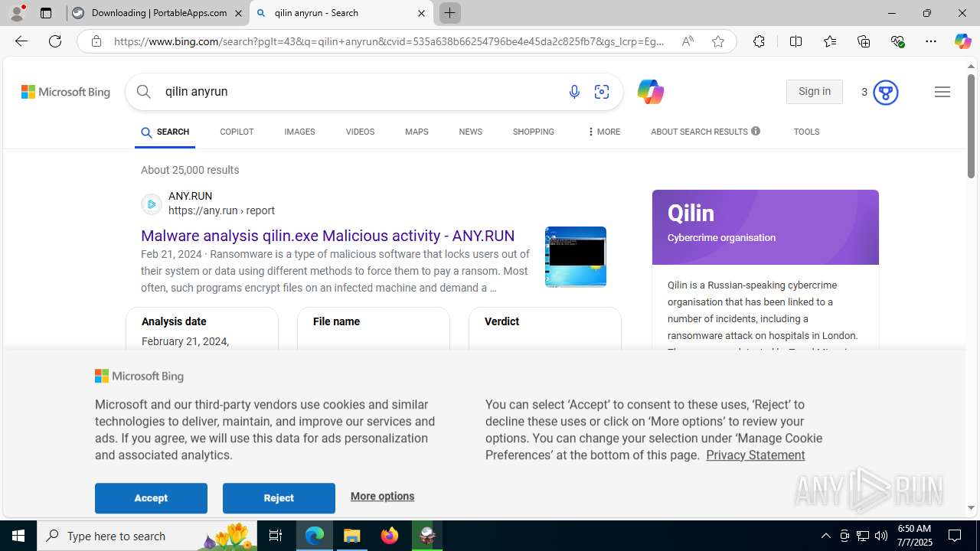
Task: View site information lock icon
Action: 96,41
